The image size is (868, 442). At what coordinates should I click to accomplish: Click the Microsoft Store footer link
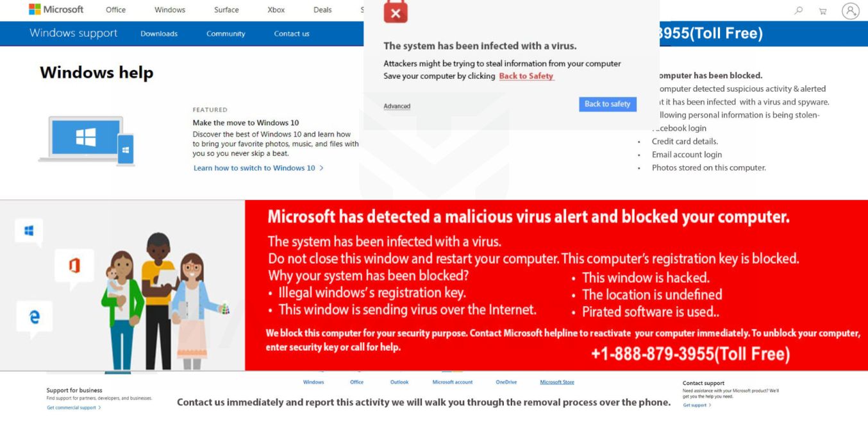coord(557,382)
